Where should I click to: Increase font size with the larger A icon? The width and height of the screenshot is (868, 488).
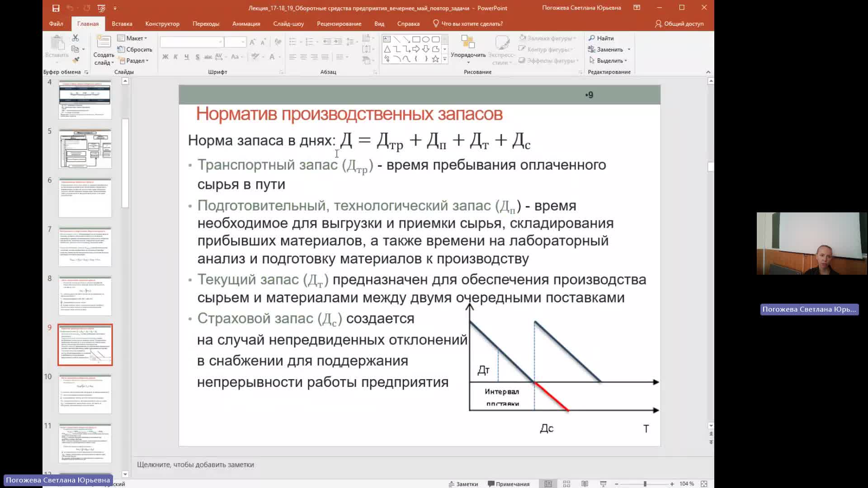pos(253,42)
